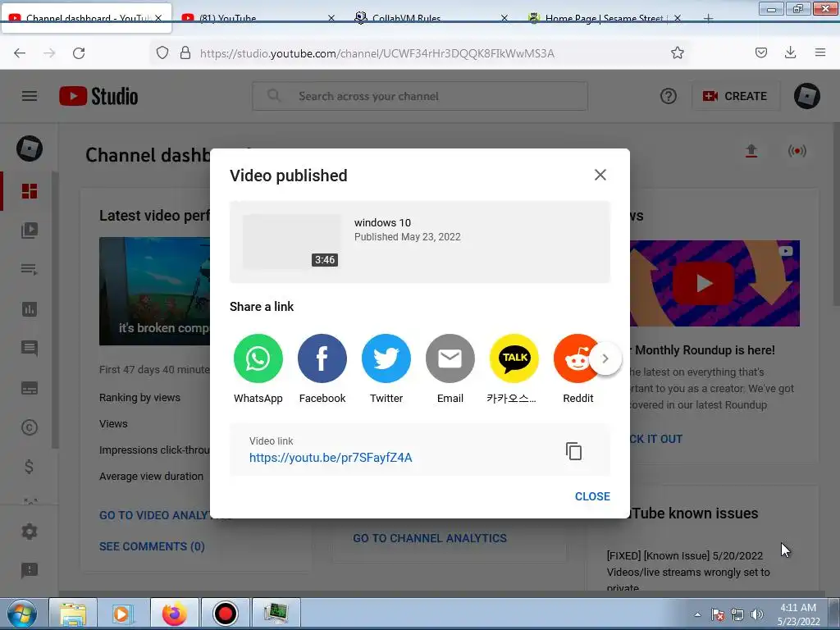Open Content in the sidebar
Viewport: 840px width, 630px height.
point(30,231)
